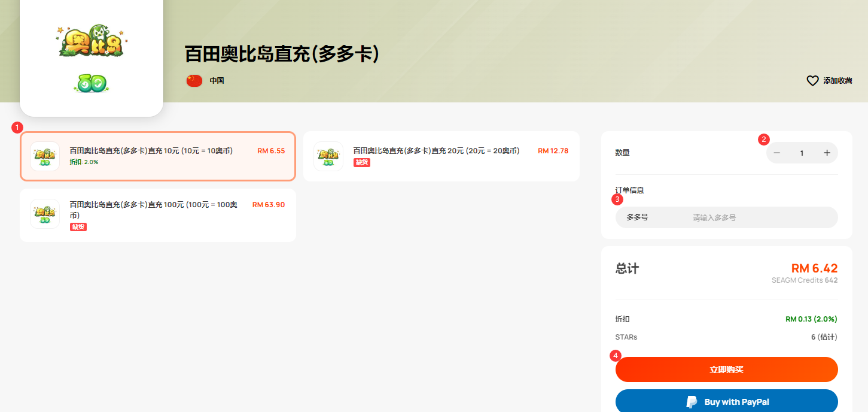Click the total price RM 6.42
868x412 pixels.
(x=814, y=268)
